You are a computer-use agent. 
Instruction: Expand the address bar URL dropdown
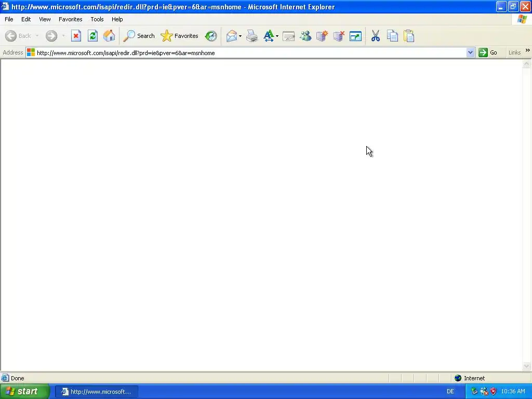point(470,52)
